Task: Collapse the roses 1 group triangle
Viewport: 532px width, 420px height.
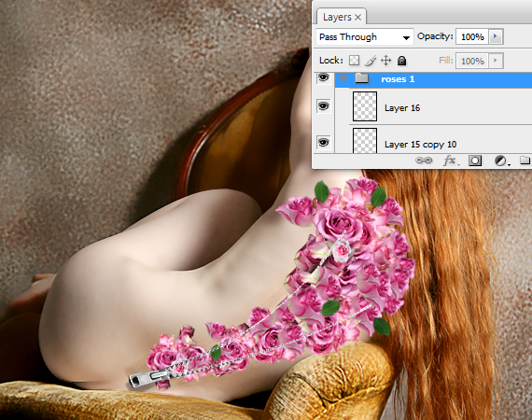Action: click(x=343, y=78)
